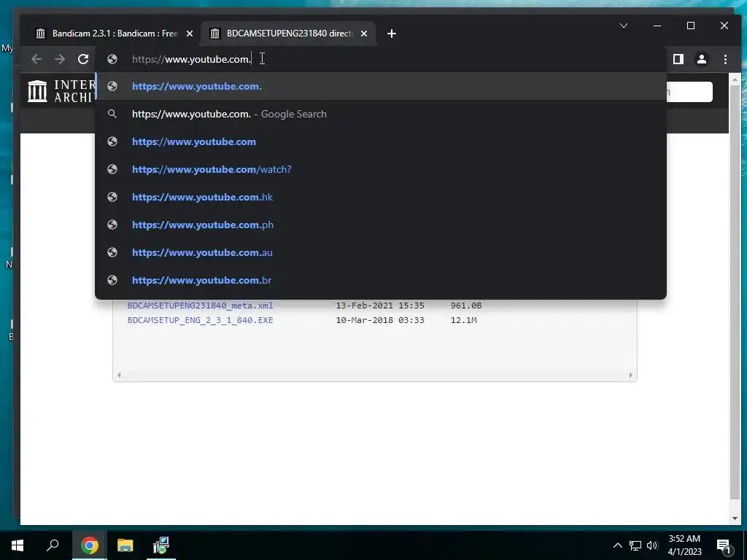Open the network status tray icon
The image size is (747, 560).
point(635,545)
